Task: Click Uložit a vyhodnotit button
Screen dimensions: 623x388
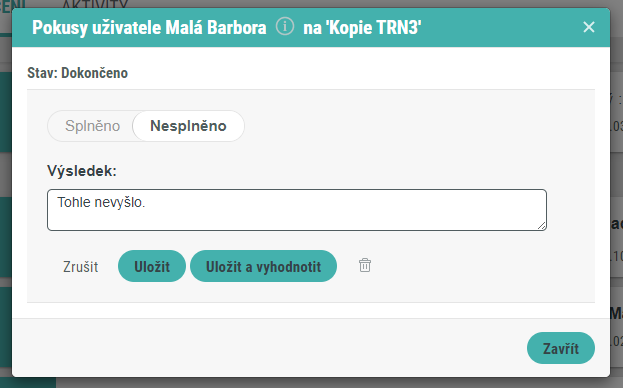Action: (x=263, y=266)
